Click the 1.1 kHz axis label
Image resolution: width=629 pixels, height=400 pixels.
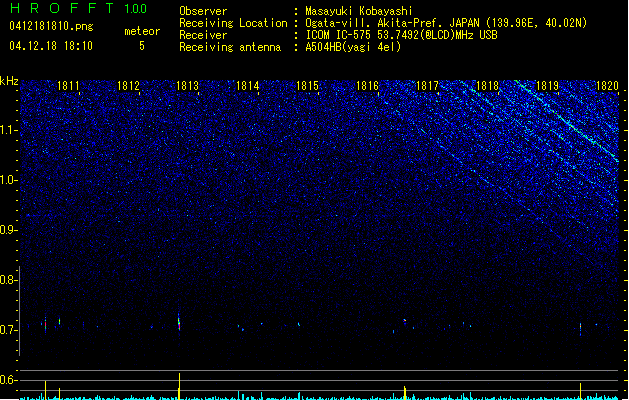[x=9, y=130]
